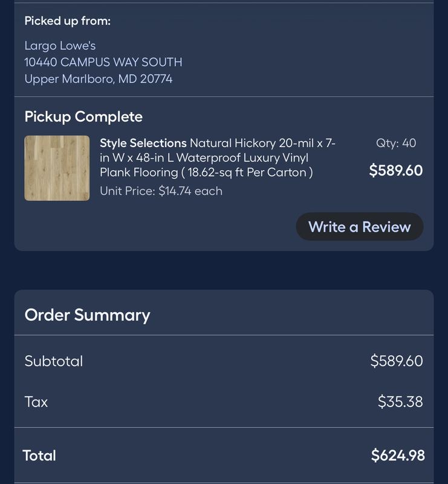Select the Style Selections brand name

click(143, 143)
